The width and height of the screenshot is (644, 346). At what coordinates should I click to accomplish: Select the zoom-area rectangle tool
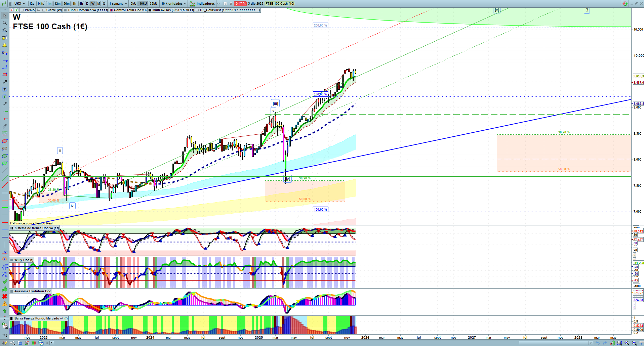pyautogui.click(x=4, y=30)
